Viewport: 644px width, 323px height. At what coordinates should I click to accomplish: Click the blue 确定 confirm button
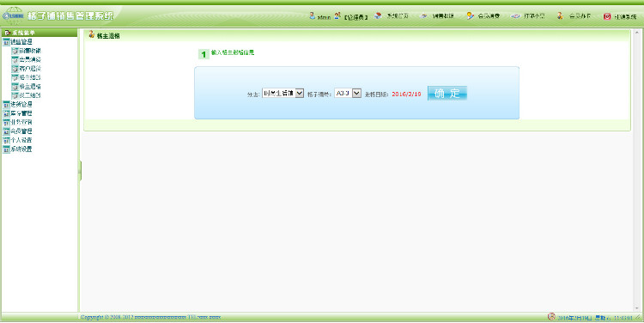[447, 94]
